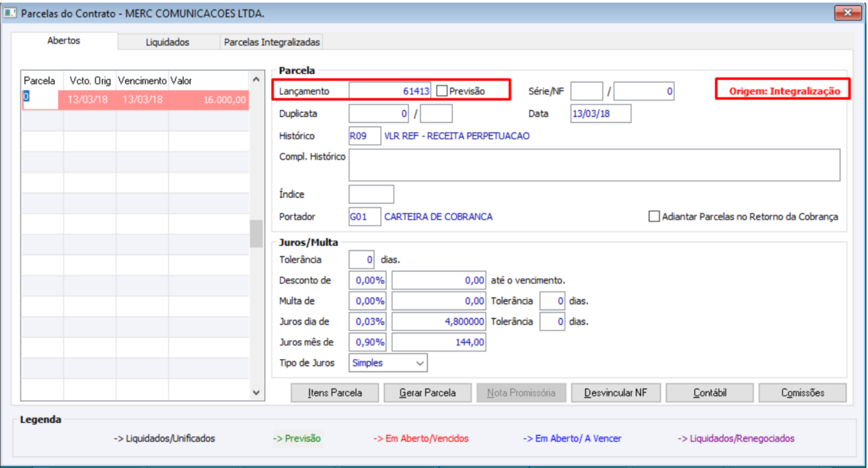The image size is (868, 468).
Task: Click the parcel list scrollbar thumb
Action: coord(256,234)
